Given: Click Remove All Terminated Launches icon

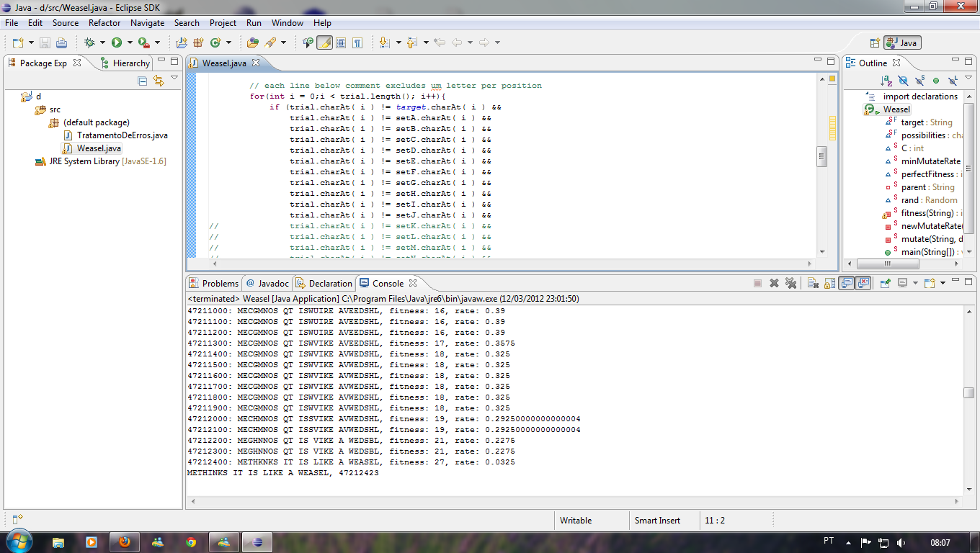Looking at the screenshot, I should [790, 284].
